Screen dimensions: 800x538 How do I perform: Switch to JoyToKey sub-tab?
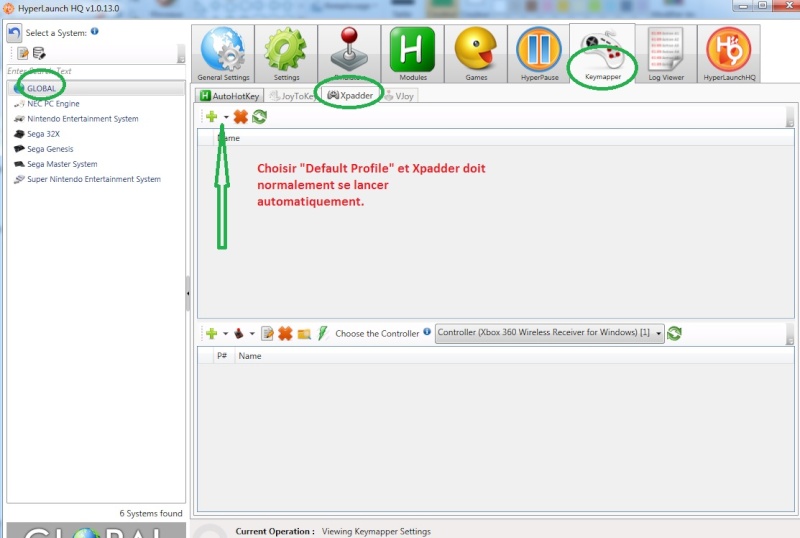click(x=292, y=96)
